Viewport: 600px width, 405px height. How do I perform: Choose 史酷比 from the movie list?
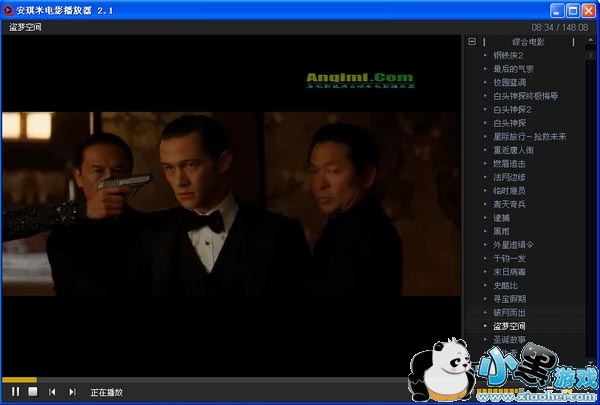tap(505, 286)
